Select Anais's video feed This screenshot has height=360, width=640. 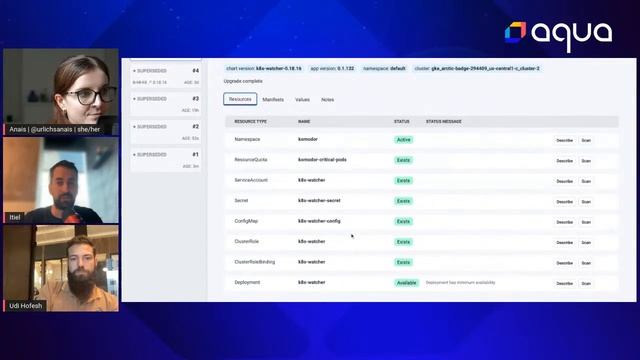click(61, 92)
